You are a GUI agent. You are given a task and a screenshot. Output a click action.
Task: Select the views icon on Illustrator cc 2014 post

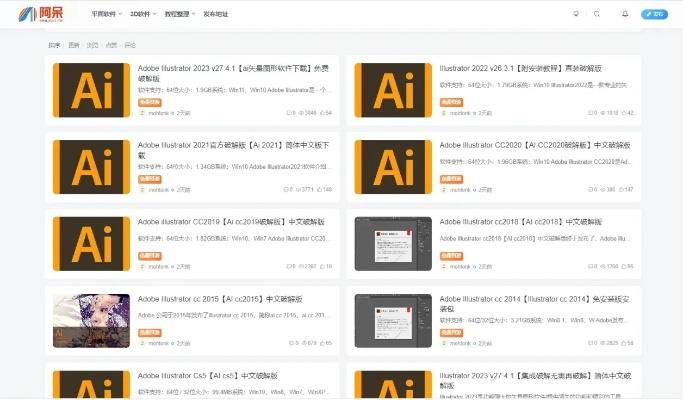coord(603,343)
